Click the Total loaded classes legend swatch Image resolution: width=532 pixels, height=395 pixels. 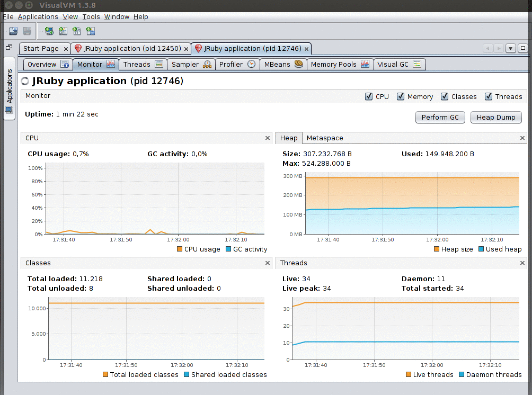105,375
